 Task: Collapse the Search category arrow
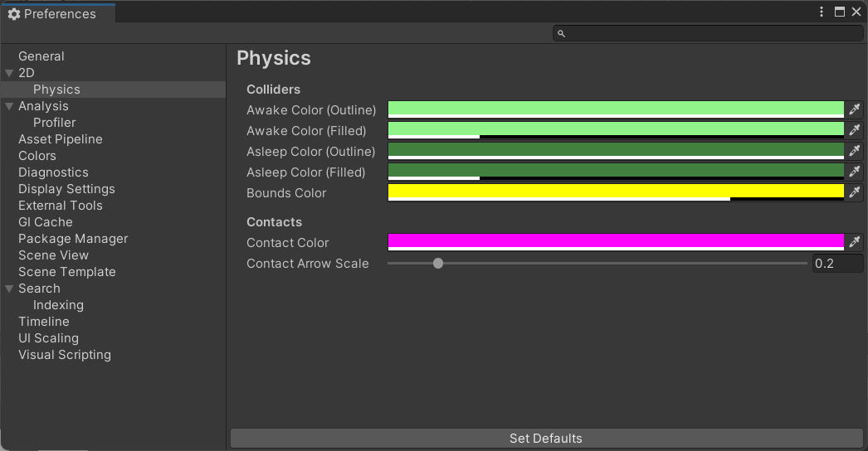click(9, 289)
